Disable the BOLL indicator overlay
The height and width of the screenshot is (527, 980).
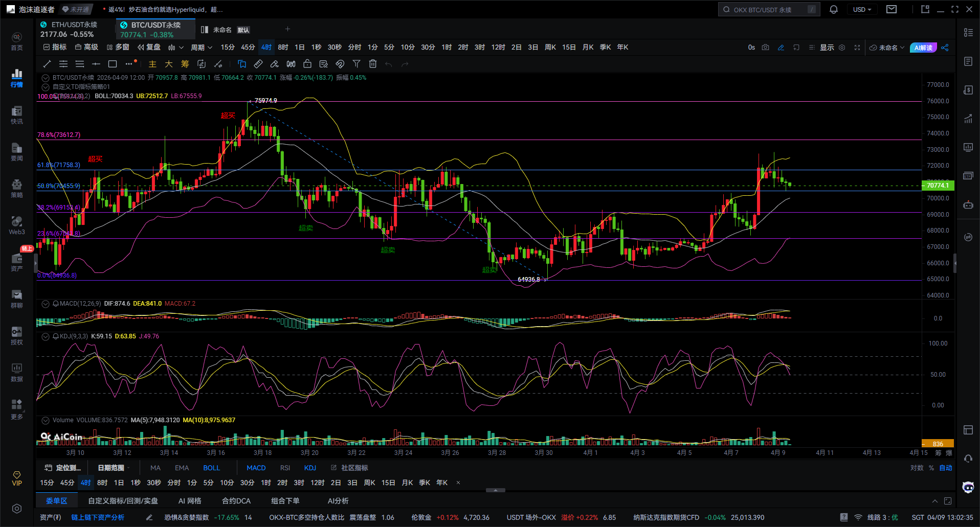click(x=211, y=468)
